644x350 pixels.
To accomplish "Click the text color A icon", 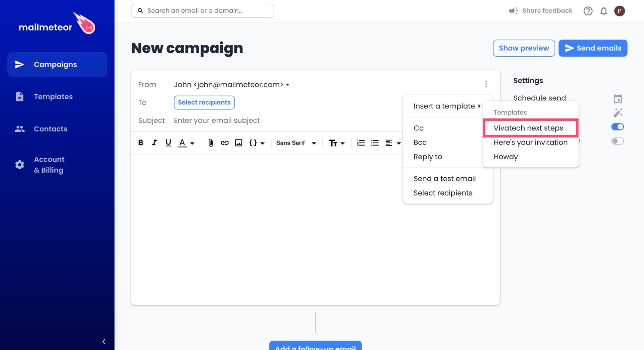I will [x=182, y=143].
